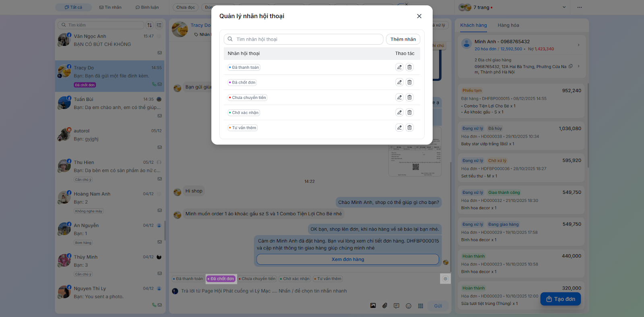Image resolution: width=644 pixels, height=317 pixels.
Task: Open the quick reply templates icon
Action: point(396,306)
